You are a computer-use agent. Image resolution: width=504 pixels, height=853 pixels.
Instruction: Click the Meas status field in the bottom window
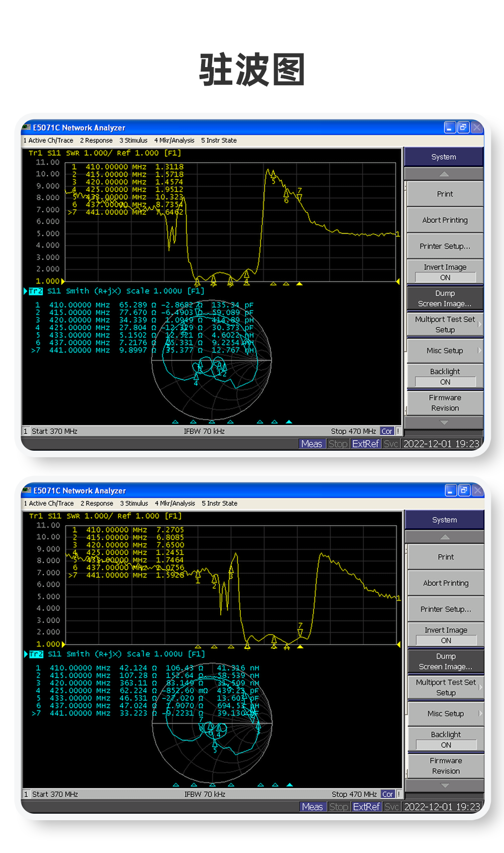click(x=312, y=807)
